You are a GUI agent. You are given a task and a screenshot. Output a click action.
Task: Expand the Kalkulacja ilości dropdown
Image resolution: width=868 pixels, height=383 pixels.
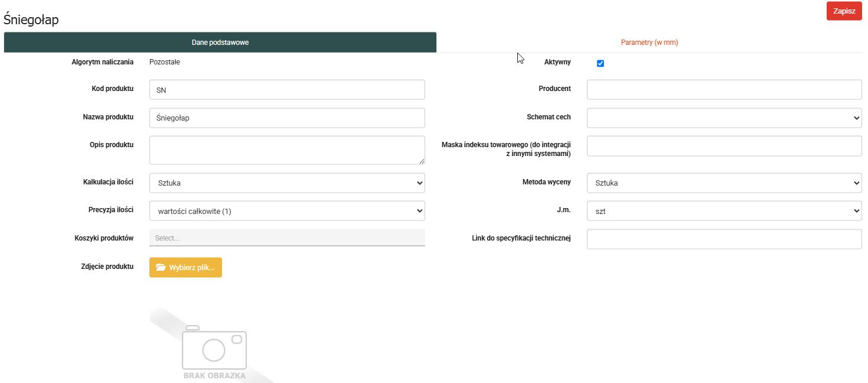(287, 183)
